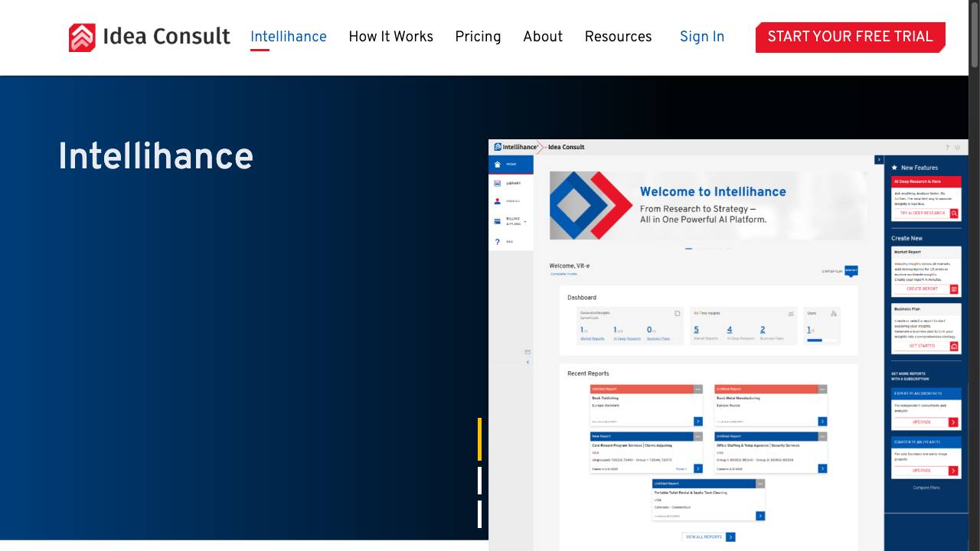Click red arrow beside Starter Plan UPGRADE

(x=953, y=471)
